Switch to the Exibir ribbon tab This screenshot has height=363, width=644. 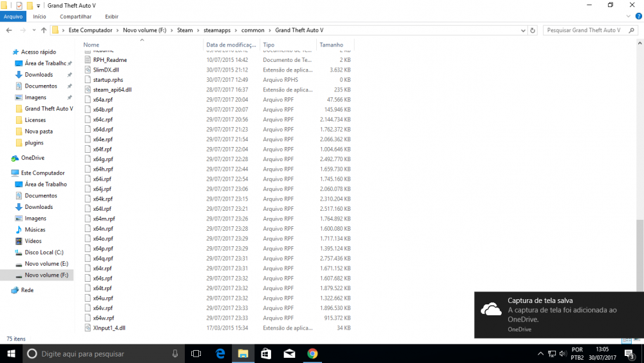pos(111,17)
